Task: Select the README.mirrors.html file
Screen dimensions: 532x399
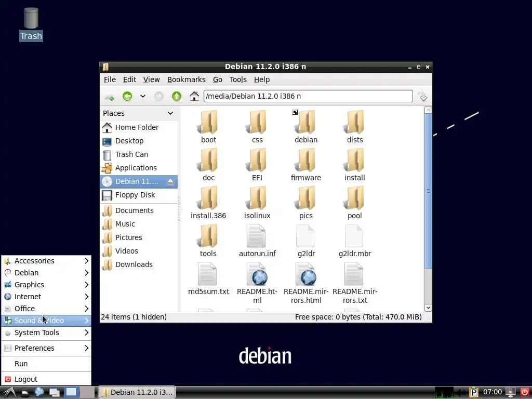Action: point(306,283)
